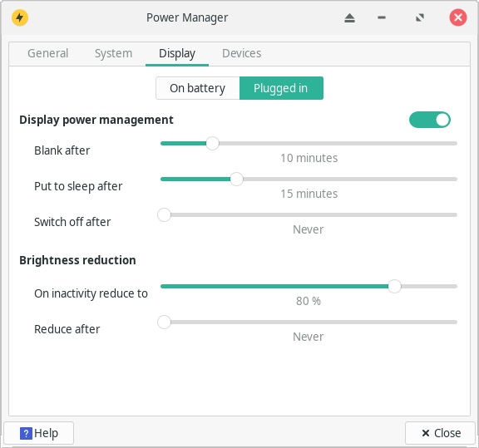Select the Display tab
Screen dimensions: 479x448
point(177,54)
